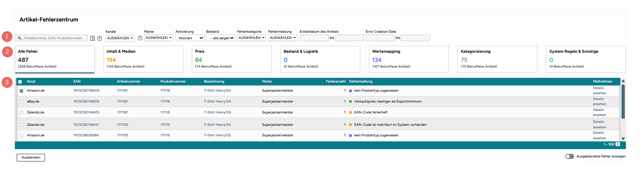This screenshot has width=644, height=176.
Task: Click the Error Creation Date end field
Action: click(x=415, y=38)
